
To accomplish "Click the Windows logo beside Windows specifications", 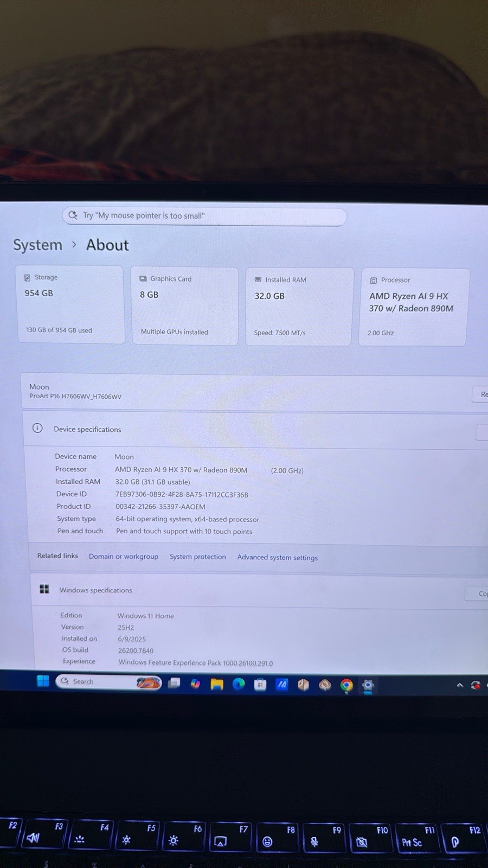I will pyautogui.click(x=44, y=589).
